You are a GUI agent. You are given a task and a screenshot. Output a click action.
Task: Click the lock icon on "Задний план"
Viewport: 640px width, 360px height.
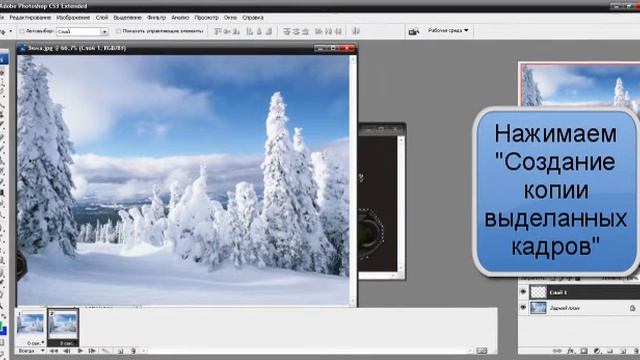pyautogui.click(x=632, y=308)
